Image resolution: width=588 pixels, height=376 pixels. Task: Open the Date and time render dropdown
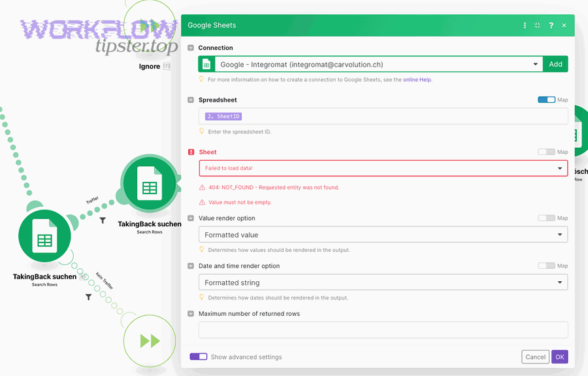click(384, 282)
